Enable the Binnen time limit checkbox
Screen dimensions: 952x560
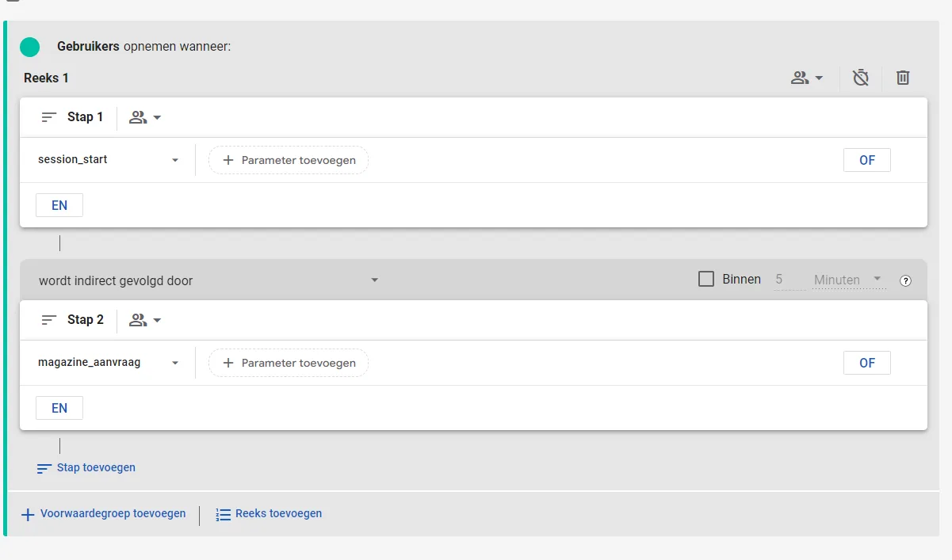[706, 279]
